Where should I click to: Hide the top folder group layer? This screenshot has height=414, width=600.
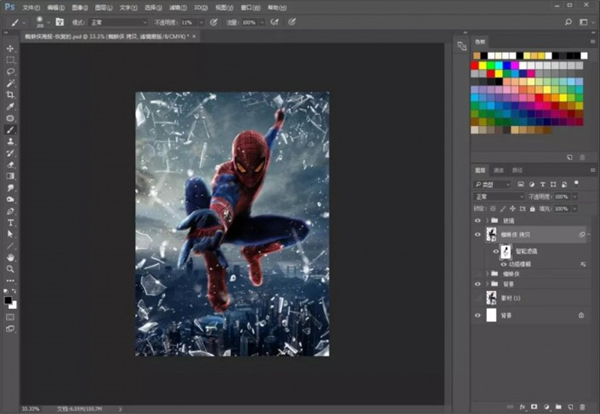478,220
